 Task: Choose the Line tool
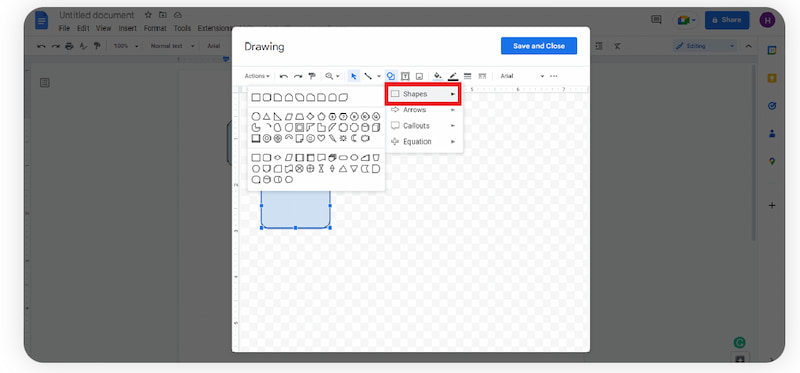pos(367,76)
